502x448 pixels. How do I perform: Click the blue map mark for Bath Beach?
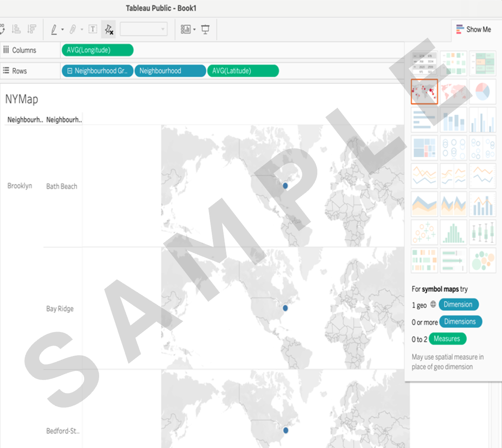point(285,186)
